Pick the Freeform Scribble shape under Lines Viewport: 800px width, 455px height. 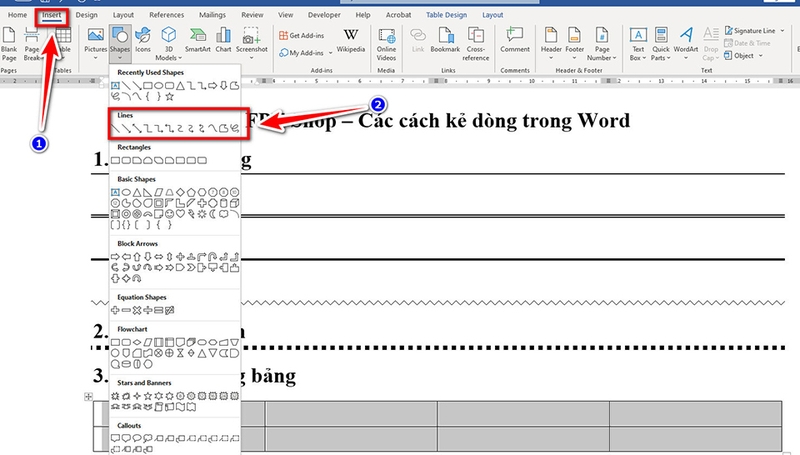234,128
